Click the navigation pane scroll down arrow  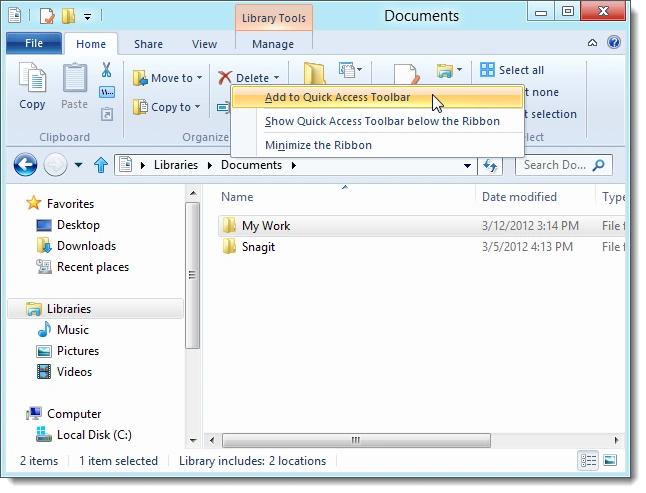(193, 440)
